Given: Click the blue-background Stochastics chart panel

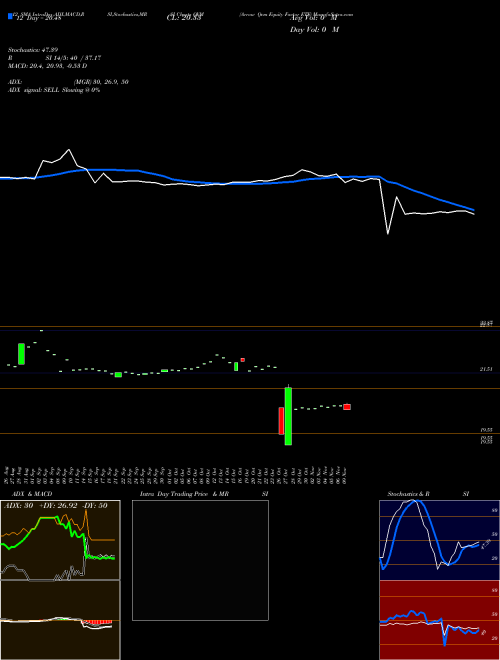Looking at the screenshot, I should pos(439,540).
